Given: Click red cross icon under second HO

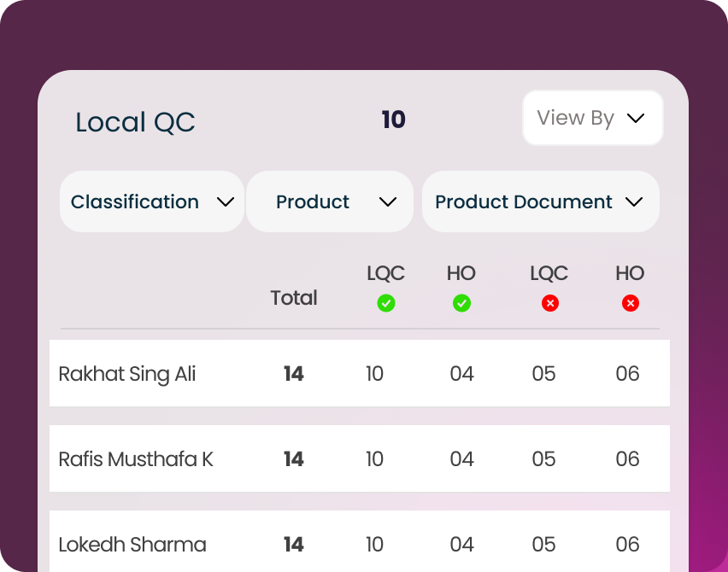Looking at the screenshot, I should (x=630, y=303).
